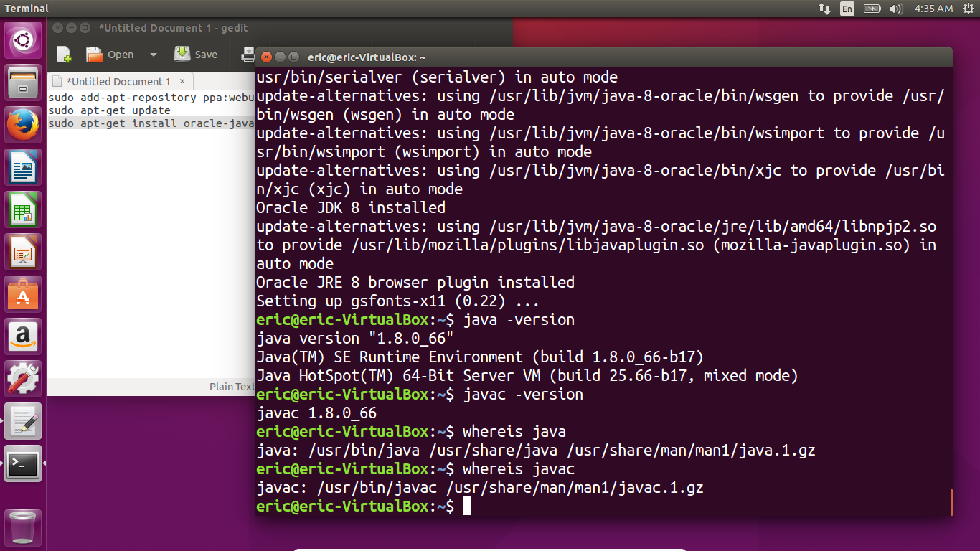Launch Firefox from the launcher
Viewport: 980px width, 551px height.
23,123
